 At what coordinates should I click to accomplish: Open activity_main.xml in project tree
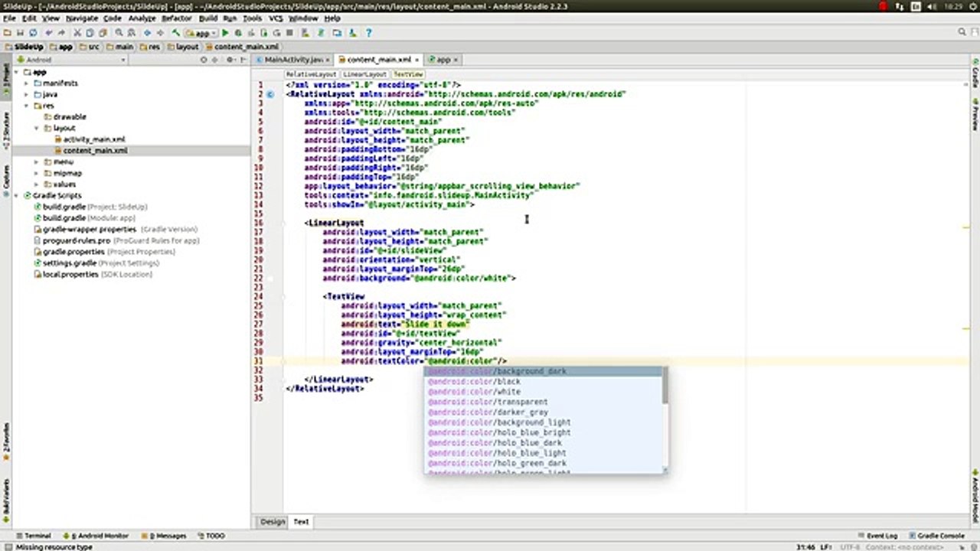(x=93, y=139)
